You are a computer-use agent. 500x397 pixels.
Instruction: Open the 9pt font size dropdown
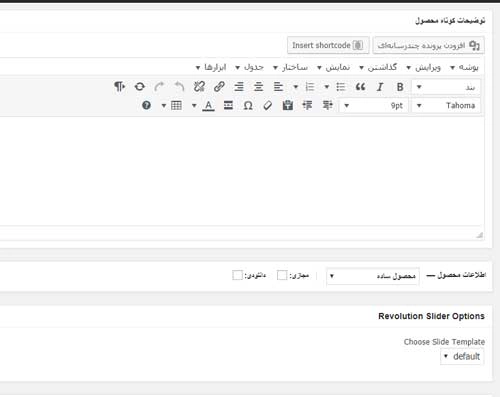374,106
